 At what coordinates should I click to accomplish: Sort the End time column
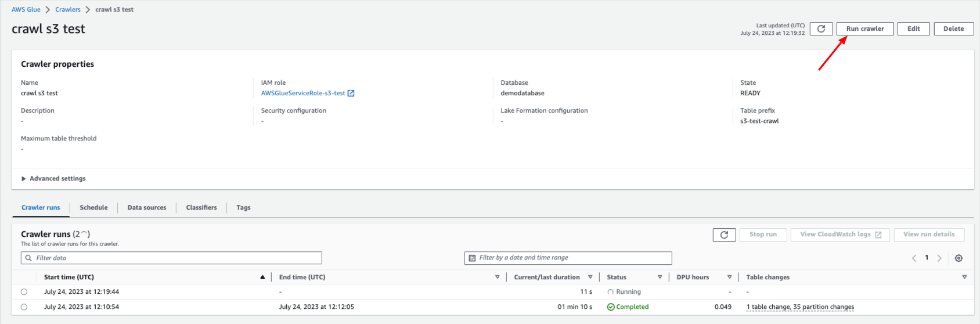(x=497, y=278)
